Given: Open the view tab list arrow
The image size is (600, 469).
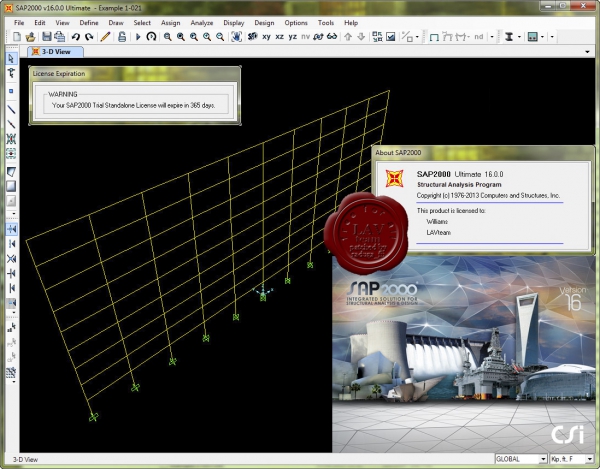Looking at the screenshot, I should point(587,52).
